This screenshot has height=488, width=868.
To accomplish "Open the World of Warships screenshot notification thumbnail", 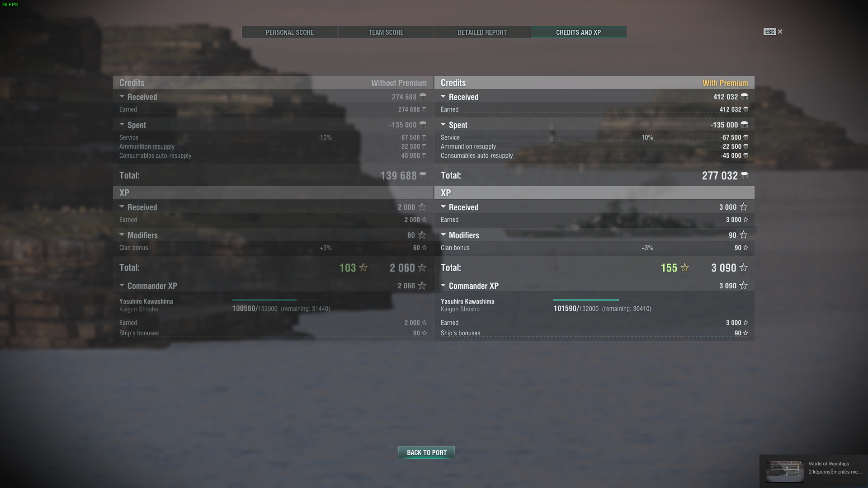I will (785, 471).
